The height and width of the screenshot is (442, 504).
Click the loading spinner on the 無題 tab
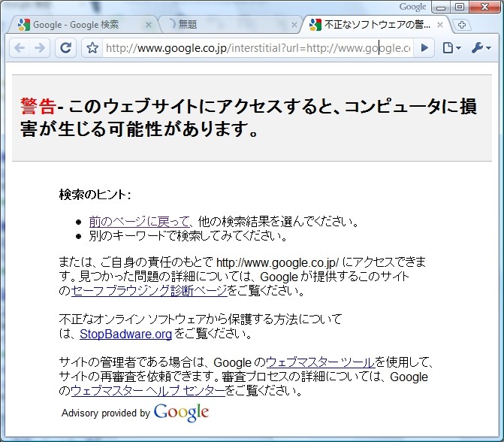172,23
